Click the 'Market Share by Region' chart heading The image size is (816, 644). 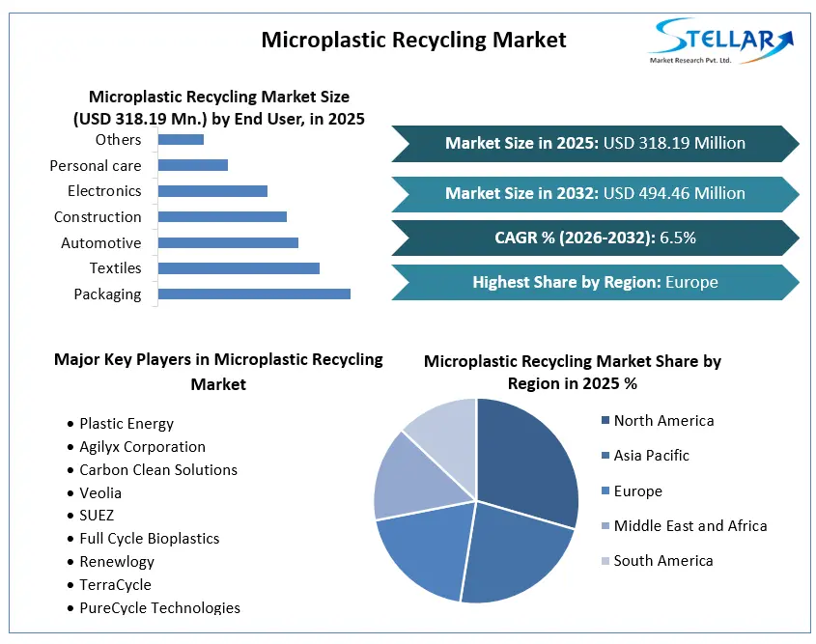[573, 373]
